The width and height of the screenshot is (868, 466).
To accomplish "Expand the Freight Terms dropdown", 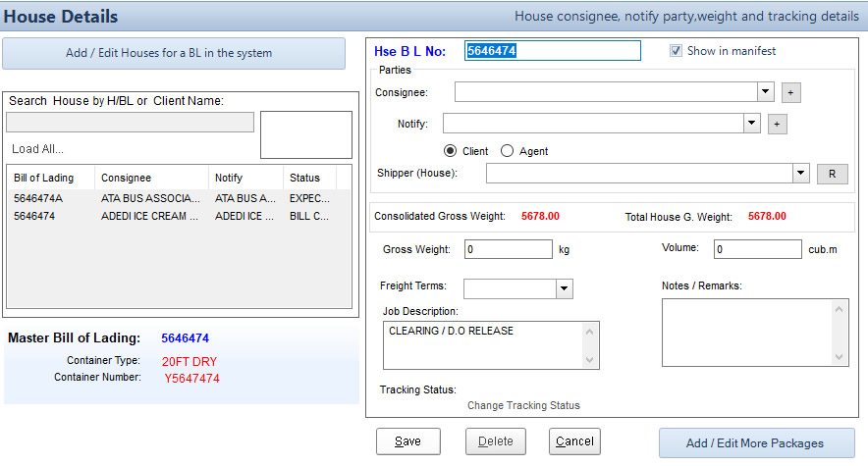I will tap(564, 288).
